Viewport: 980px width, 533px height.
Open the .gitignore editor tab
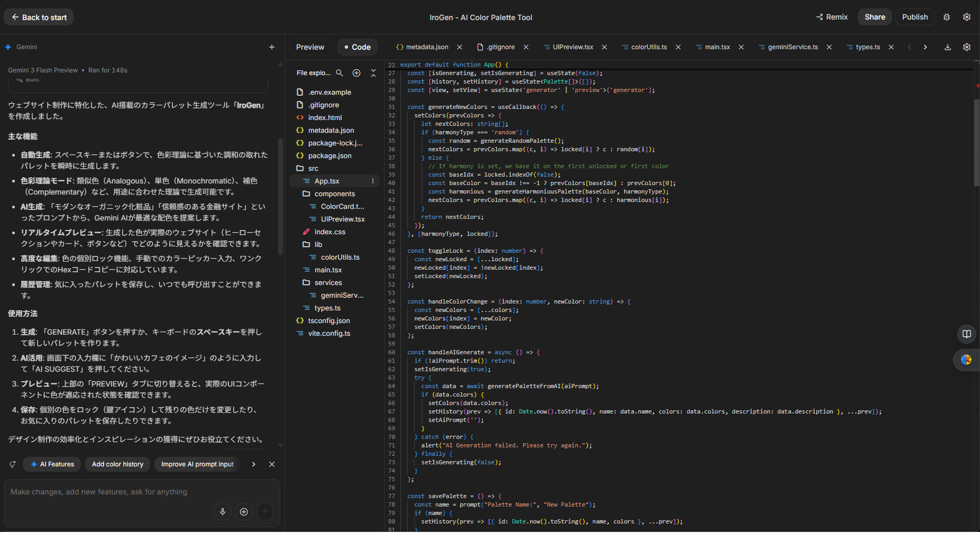(x=496, y=47)
